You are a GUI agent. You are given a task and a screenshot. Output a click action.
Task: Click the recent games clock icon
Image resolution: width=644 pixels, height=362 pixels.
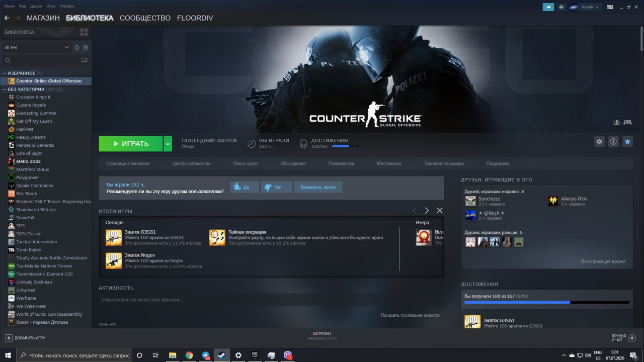77,47
